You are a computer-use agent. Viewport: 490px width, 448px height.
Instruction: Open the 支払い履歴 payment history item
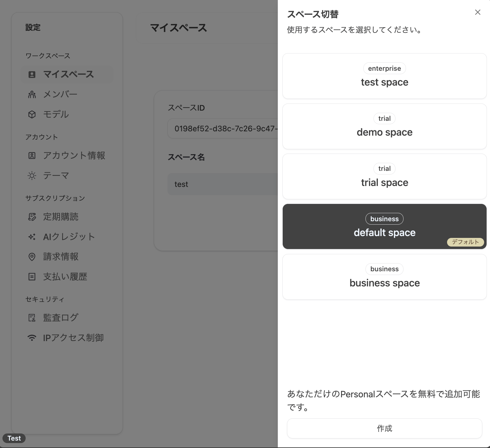pyautogui.click(x=65, y=277)
